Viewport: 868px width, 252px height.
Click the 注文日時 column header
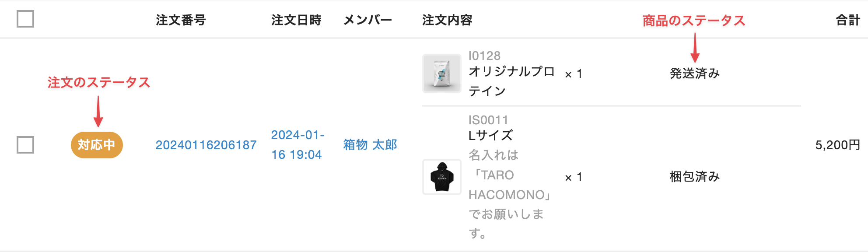click(x=296, y=20)
